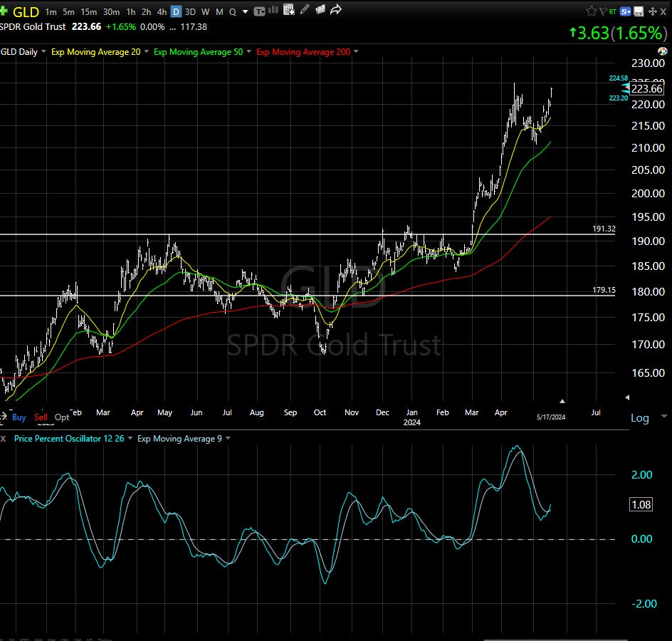Toggle the favorite star icon
672x641 pixels.
592,11
